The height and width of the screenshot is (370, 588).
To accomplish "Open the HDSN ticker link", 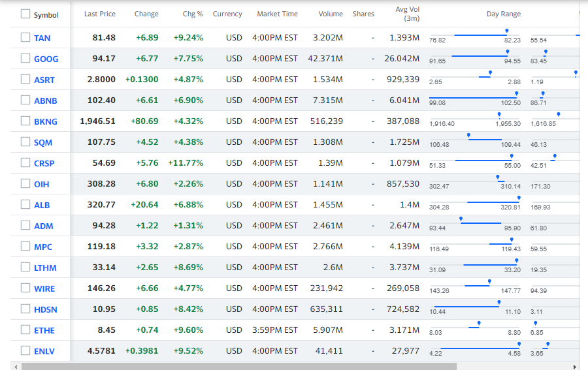I will pyautogui.click(x=46, y=310).
